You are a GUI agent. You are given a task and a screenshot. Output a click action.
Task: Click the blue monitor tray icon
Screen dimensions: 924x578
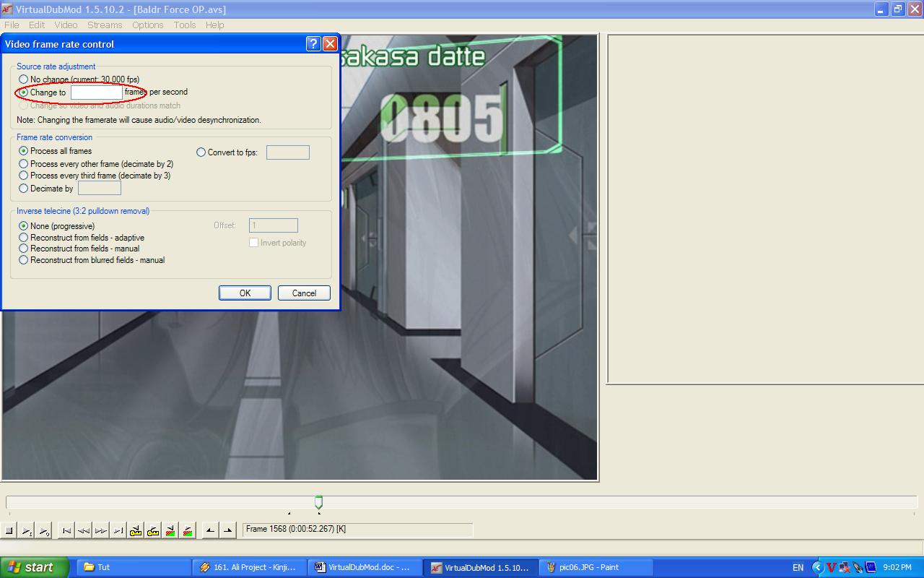coord(870,567)
